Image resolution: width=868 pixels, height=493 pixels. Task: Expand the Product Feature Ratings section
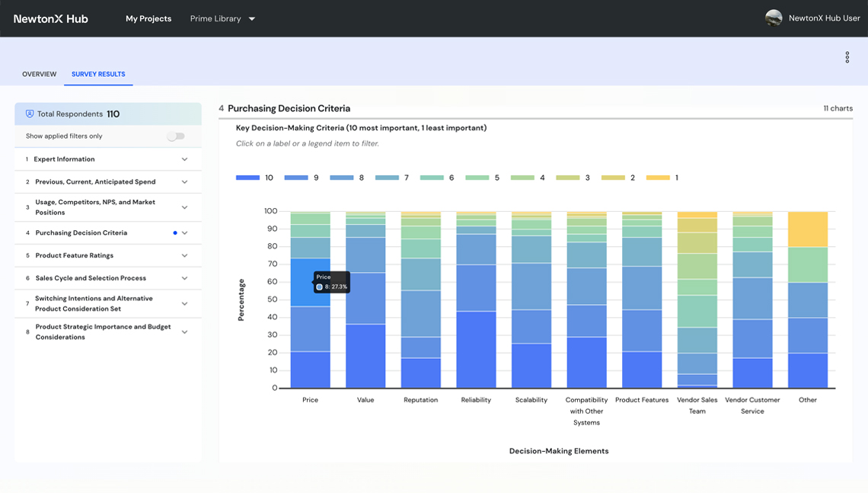184,256
